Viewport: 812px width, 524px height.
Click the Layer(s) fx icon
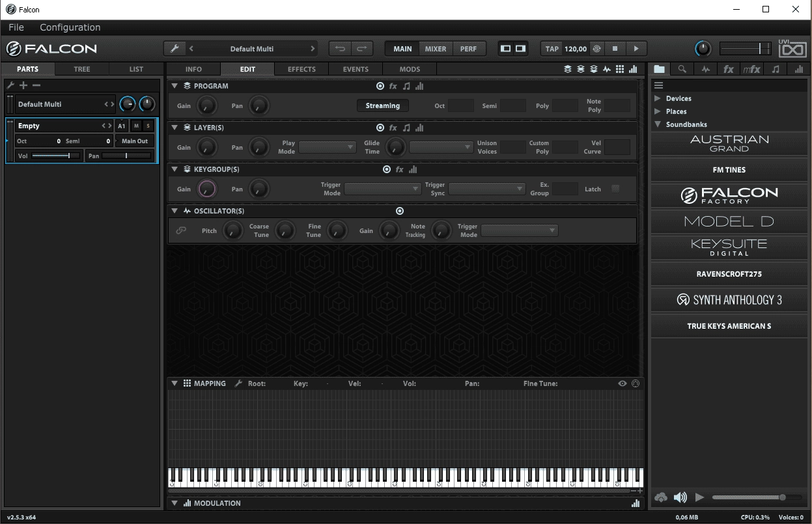[393, 128]
